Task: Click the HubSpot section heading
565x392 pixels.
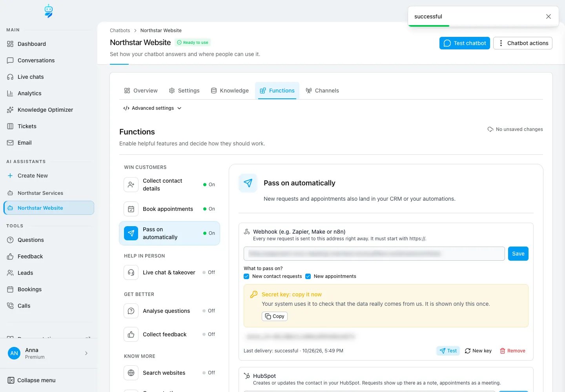Action: (264, 376)
